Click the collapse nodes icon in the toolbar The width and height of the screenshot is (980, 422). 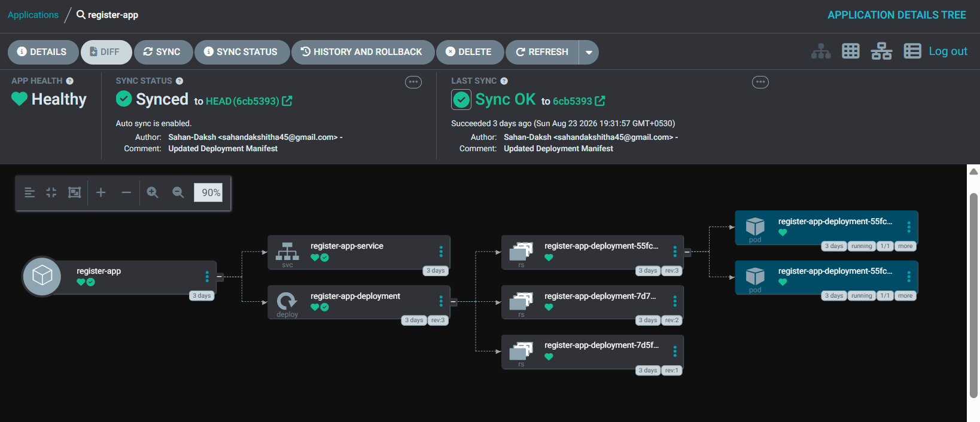click(51, 192)
